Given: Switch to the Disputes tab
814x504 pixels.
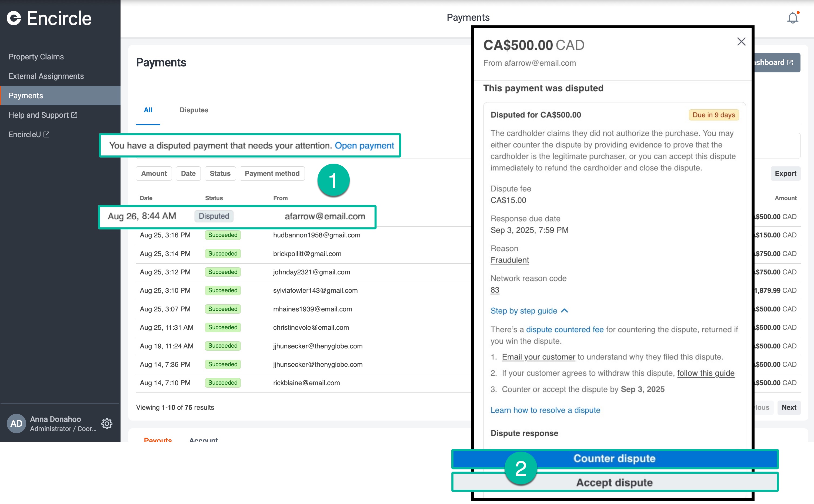Looking at the screenshot, I should [194, 110].
